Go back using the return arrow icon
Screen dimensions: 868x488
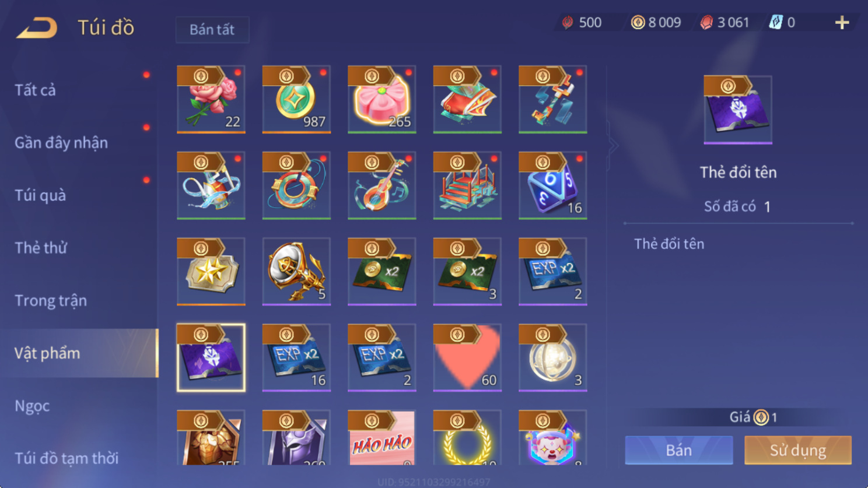37,27
